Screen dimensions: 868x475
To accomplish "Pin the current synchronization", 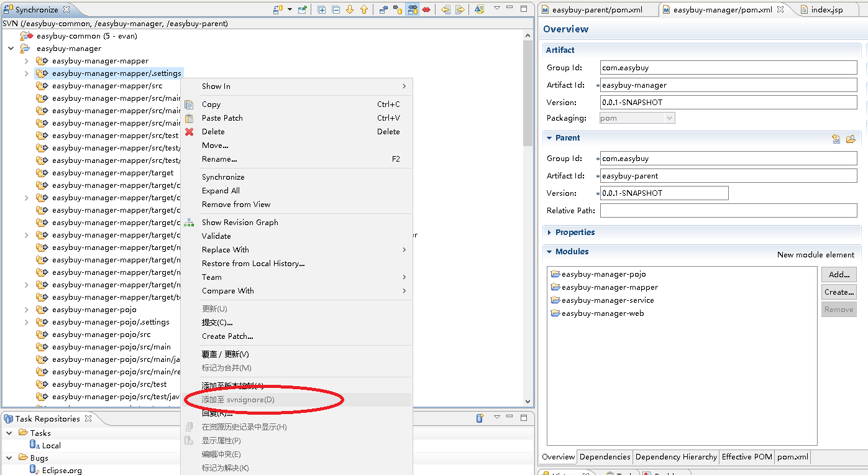I will pos(303,9).
